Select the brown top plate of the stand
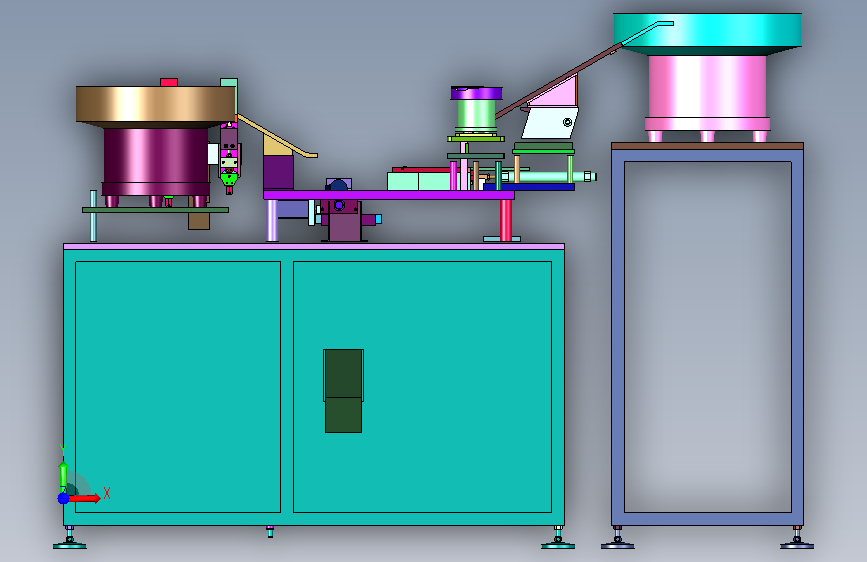Image resolution: width=867 pixels, height=562 pixels. pos(707,146)
